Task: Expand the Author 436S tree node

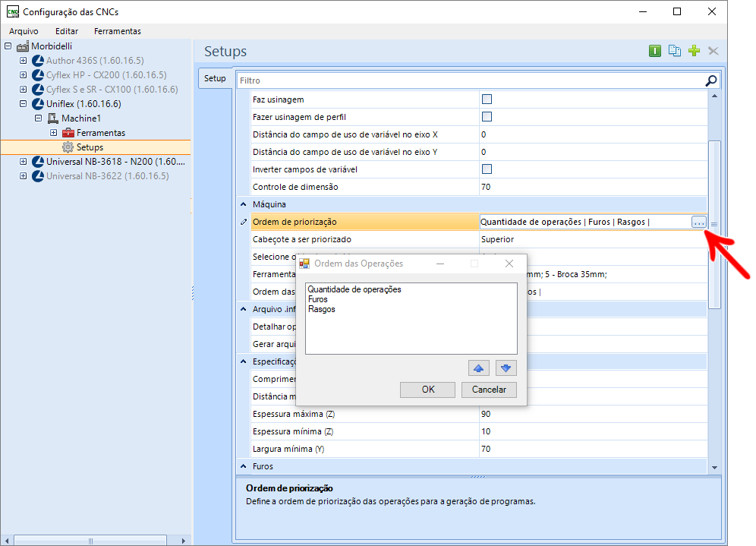Action: 23,60
